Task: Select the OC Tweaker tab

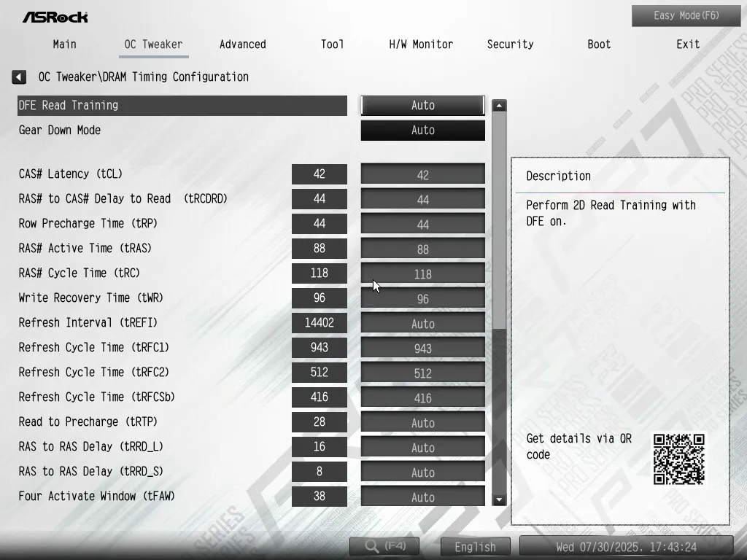Action: [153, 44]
